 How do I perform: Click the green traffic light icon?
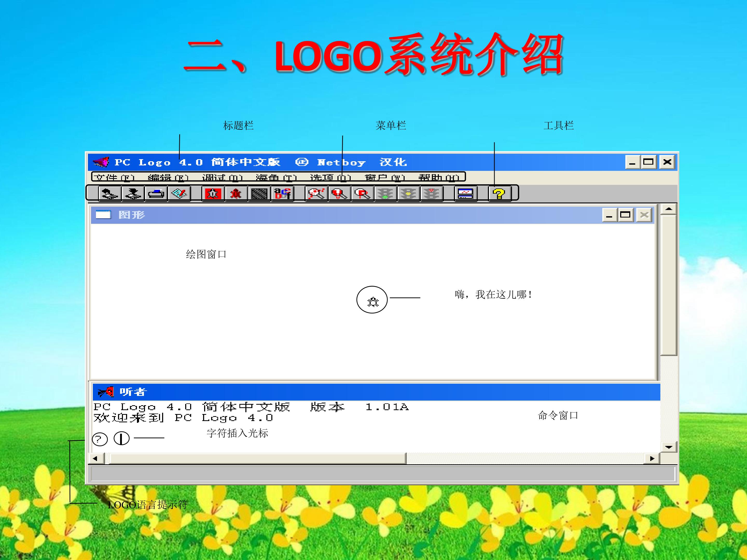pyautogui.click(x=385, y=194)
